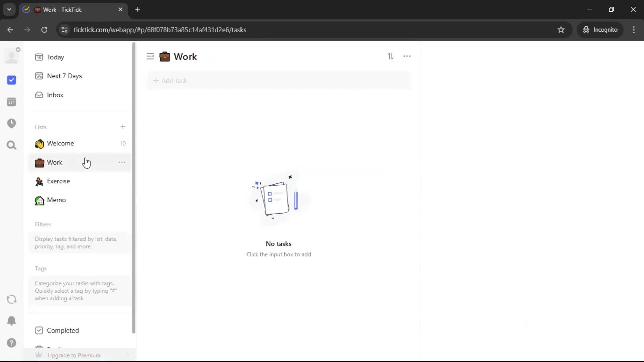Viewport: 644px width, 362px height.
Task: Open the more options on Work sidebar item
Action: point(122,162)
